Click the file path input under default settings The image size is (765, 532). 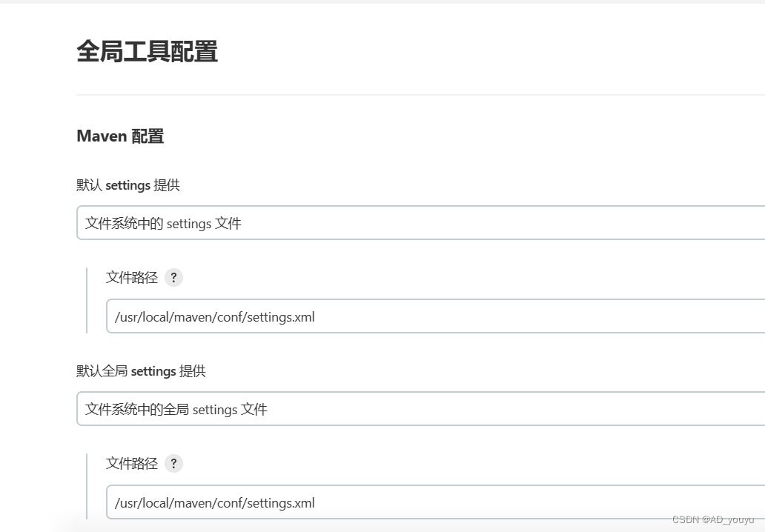pos(436,316)
